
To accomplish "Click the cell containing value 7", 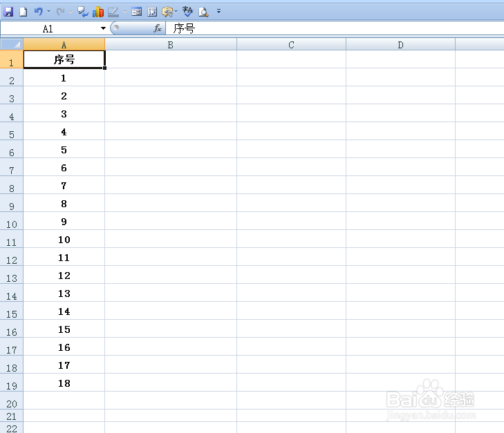I will click(x=64, y=185).
